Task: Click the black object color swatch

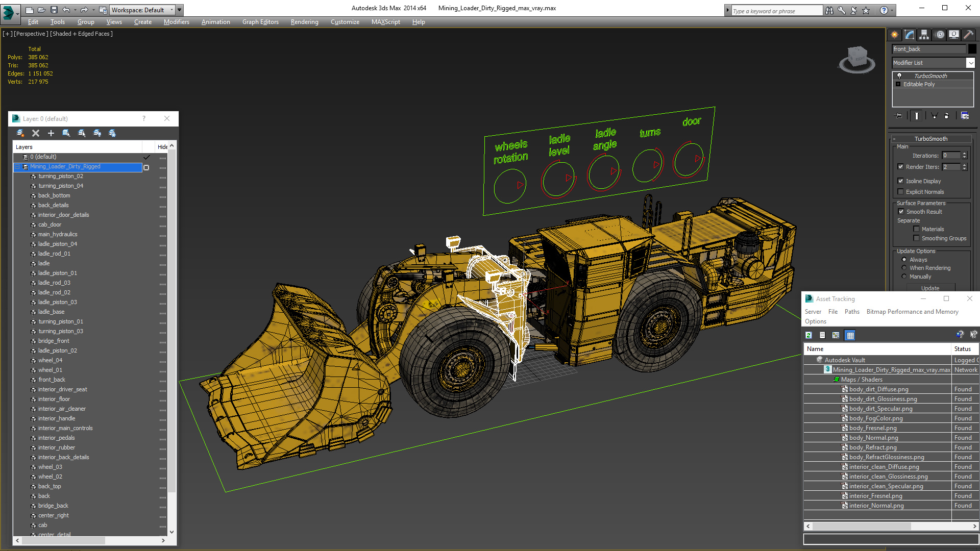Action: (972, 49)
